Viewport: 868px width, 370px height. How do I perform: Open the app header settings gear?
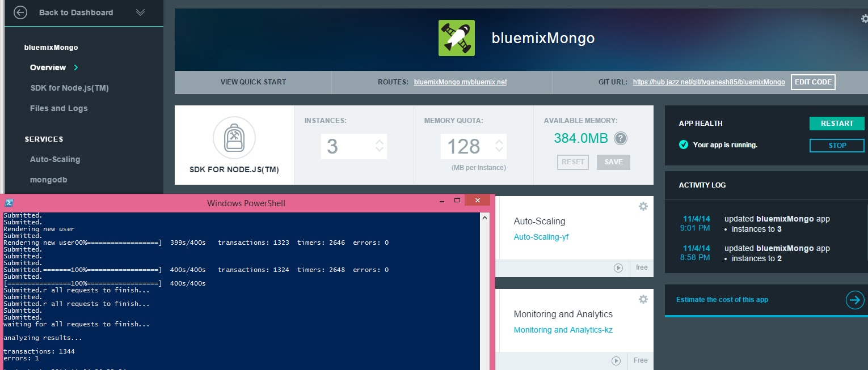pos(864,19)
